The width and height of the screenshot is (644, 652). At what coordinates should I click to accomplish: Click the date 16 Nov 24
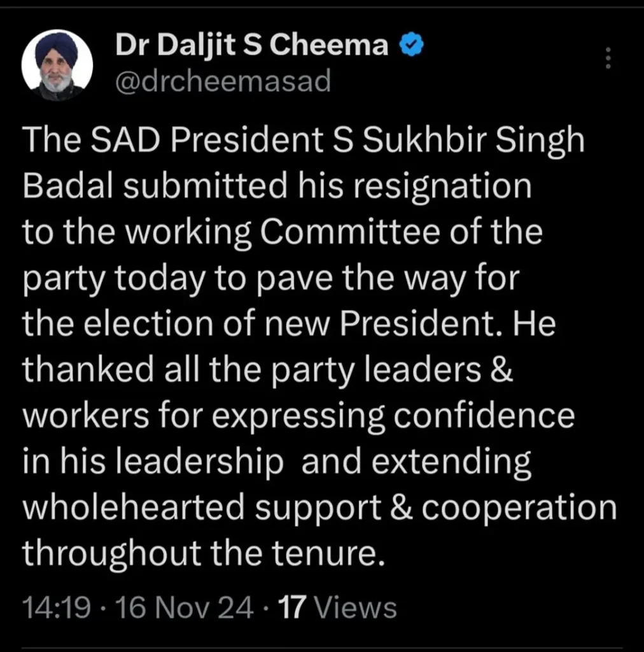183,607
